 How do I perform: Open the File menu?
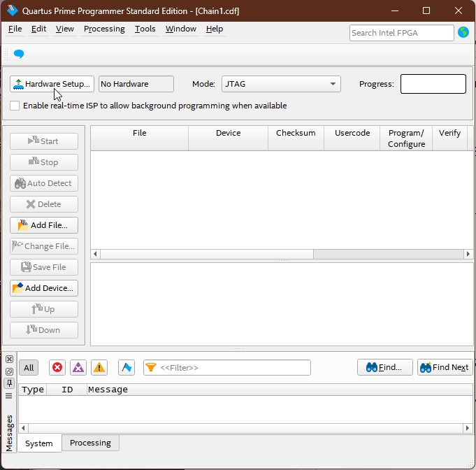pyautogui.click(x=15, y=29)
